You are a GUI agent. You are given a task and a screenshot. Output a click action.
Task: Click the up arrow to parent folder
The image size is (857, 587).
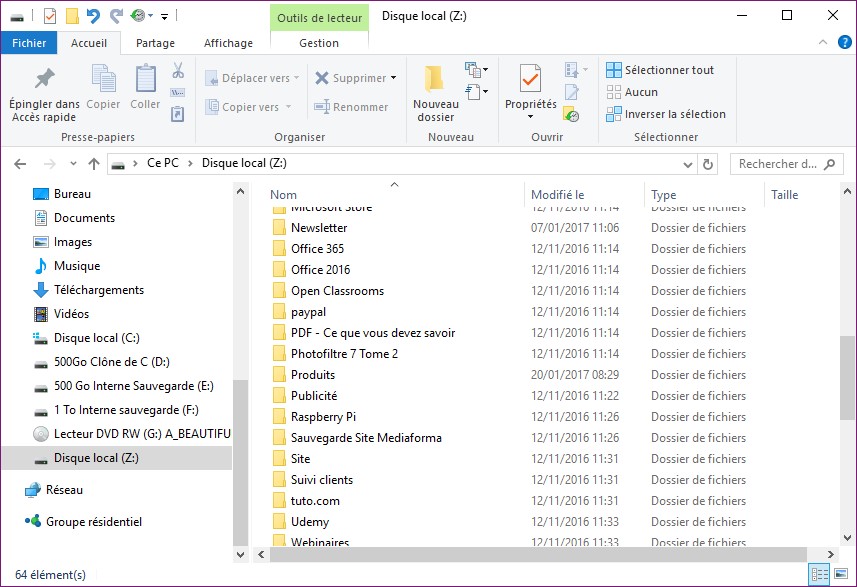coord(94,164)
